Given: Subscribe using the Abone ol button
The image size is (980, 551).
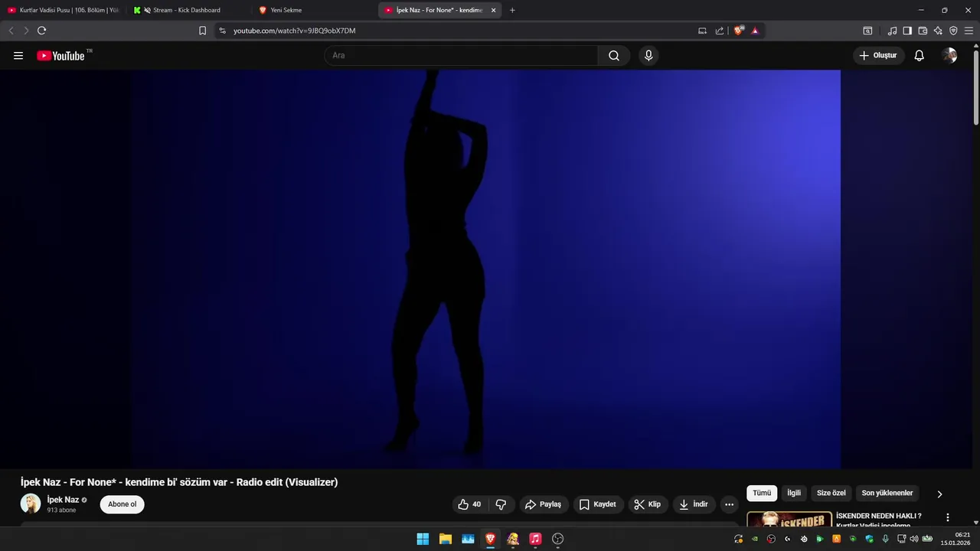Looking at the screenshot, I should [x=122, y=504].
